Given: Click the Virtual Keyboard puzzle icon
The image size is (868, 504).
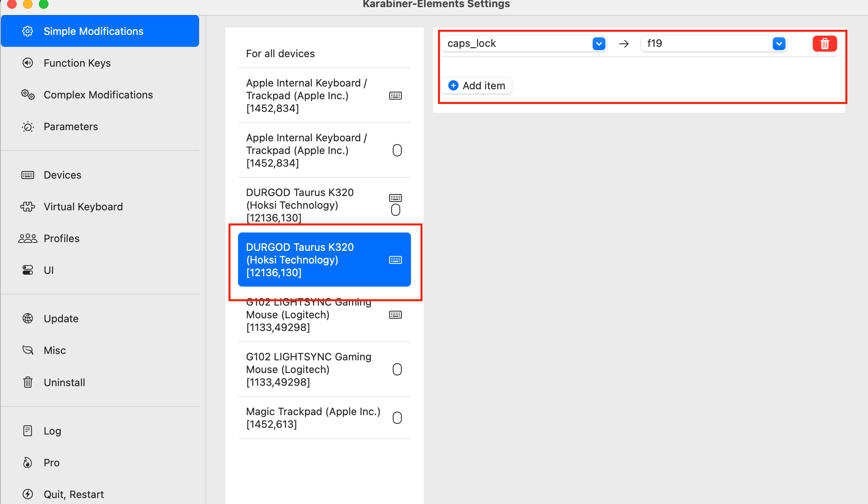Looking at the screenshot, I should coord(28,206).
